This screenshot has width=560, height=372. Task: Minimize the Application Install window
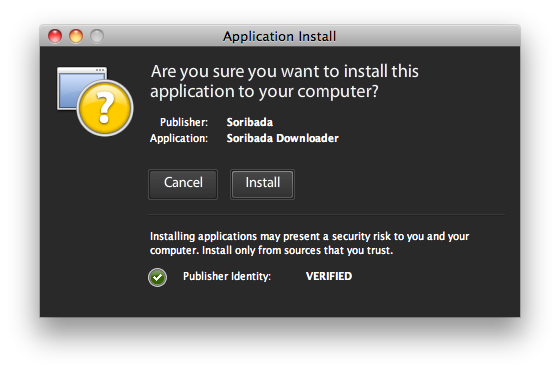point(76,36)
